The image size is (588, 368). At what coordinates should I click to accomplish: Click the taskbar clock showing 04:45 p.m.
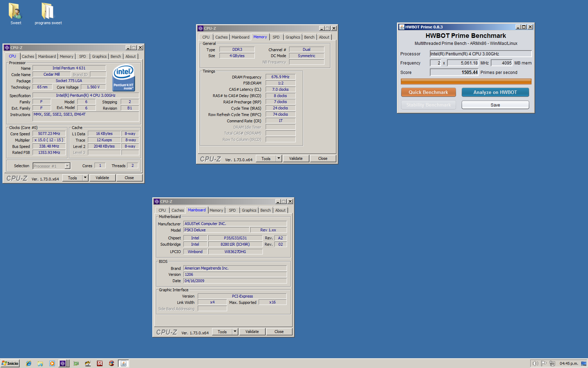tap(569, 363)
